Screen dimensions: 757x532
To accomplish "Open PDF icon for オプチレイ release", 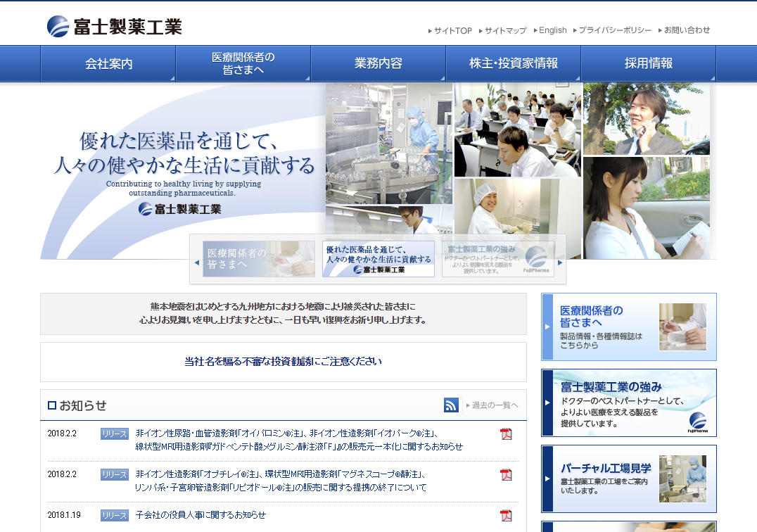I will [506, 475].
